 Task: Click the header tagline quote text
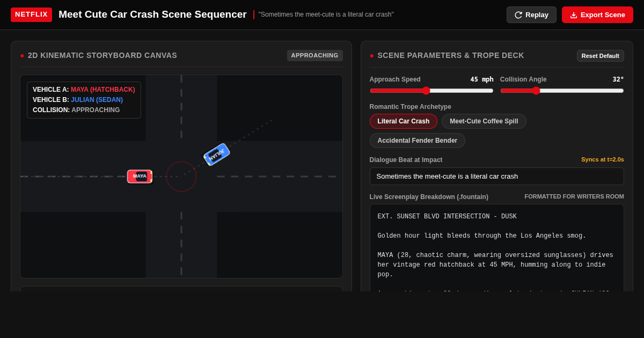tap(326, 14)
